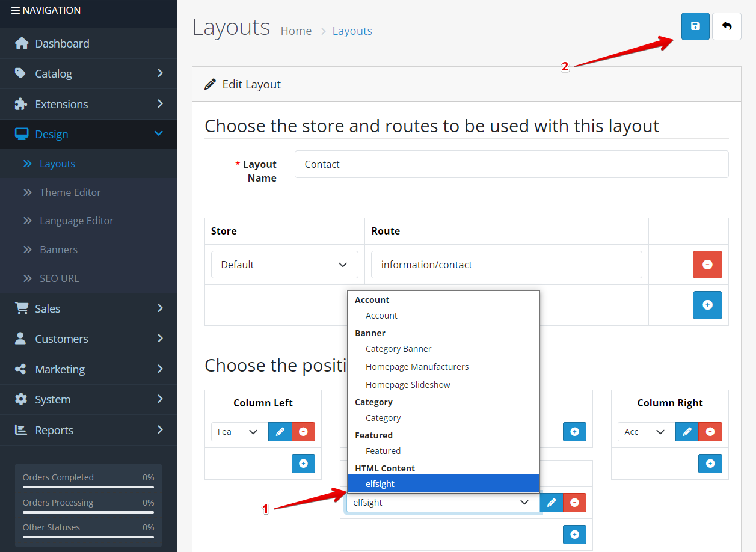Select Homepage Manufacturers option
The height and width of the screenshot is (552, 756).
coord(443,367)
